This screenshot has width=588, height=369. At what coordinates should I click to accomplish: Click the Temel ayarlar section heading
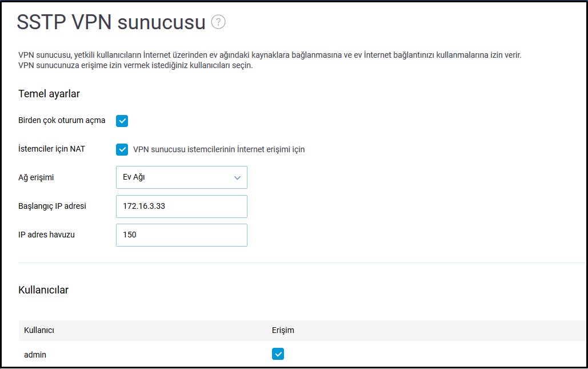(49, 94)
